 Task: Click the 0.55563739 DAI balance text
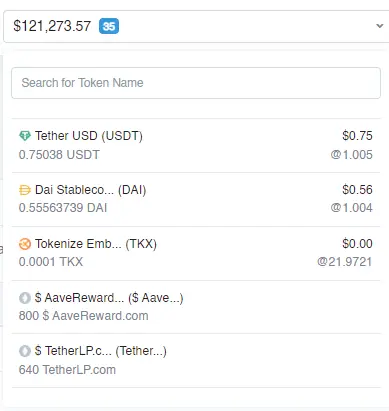point(63,208)
